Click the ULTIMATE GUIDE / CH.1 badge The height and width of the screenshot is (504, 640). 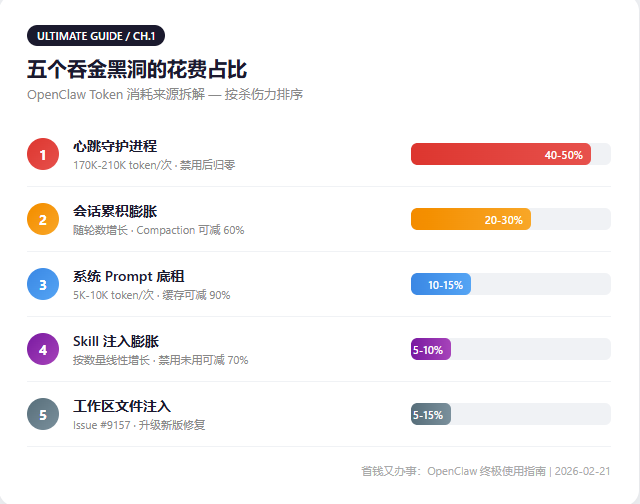click(x=96, y=36)
